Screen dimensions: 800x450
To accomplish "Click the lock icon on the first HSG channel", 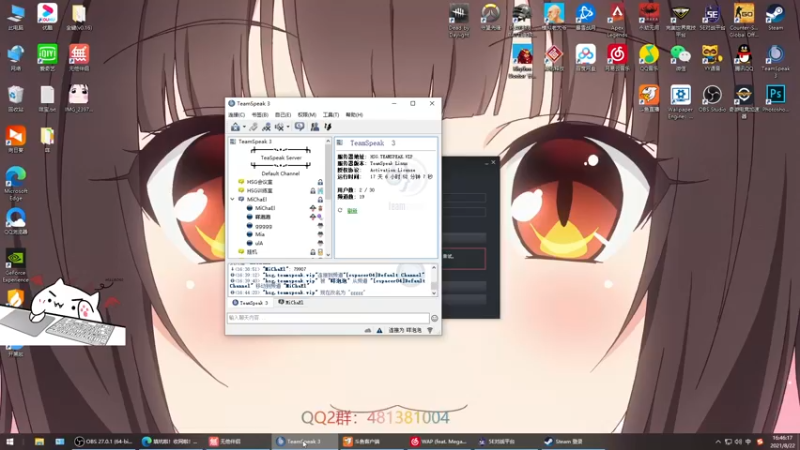I will (x=320, y=182).
